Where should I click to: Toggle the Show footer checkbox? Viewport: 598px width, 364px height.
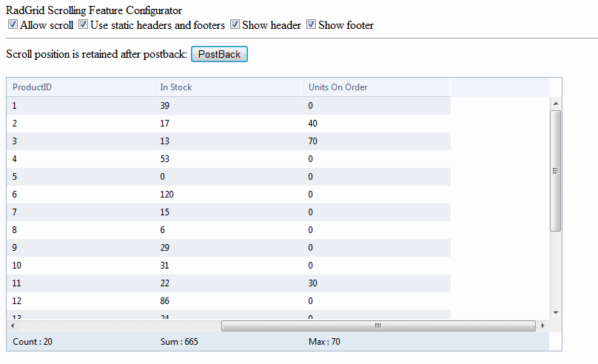pyautogui.click(x=312, y=25)
